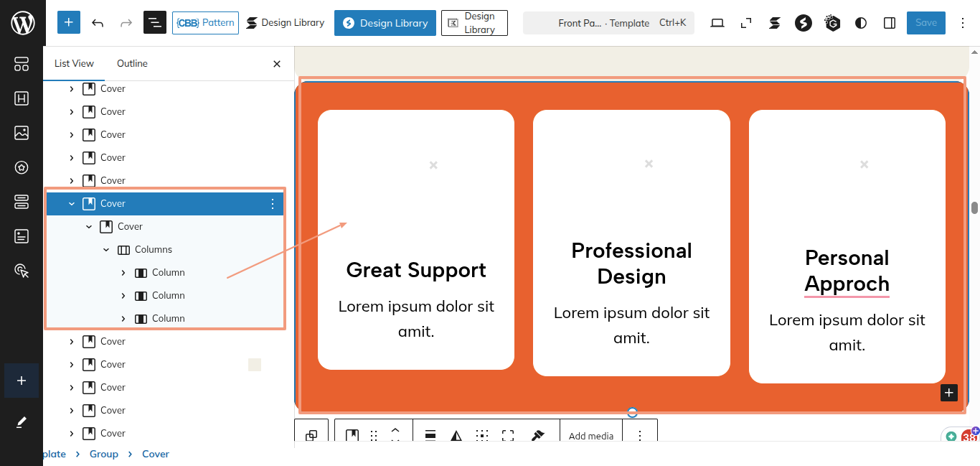Toggle the Document Overview list view button
Screen dimensions: 980x466
pyautogui.click(x=154, y=23)
